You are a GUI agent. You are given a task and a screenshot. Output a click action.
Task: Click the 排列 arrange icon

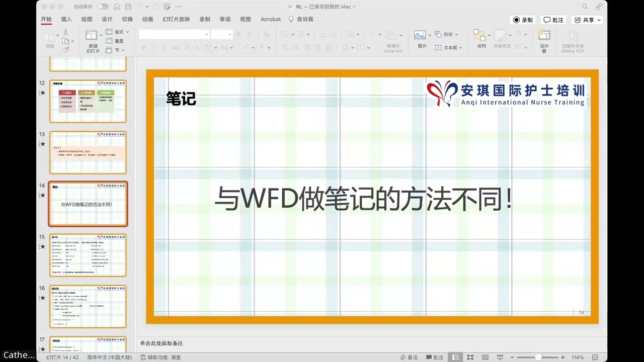click(x=479, y=35)
